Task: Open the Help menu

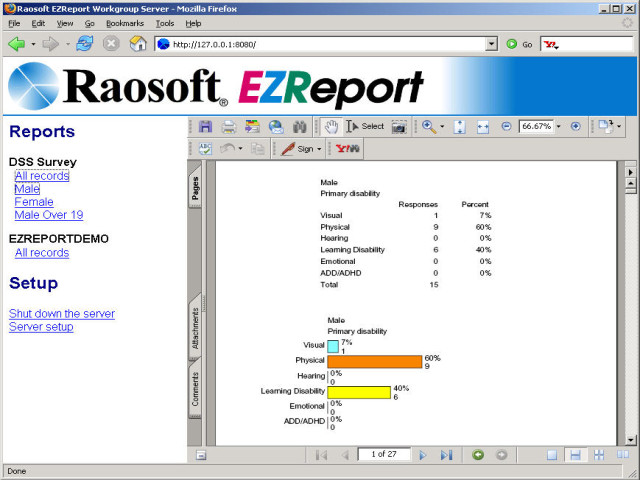Action: (193, 23)
